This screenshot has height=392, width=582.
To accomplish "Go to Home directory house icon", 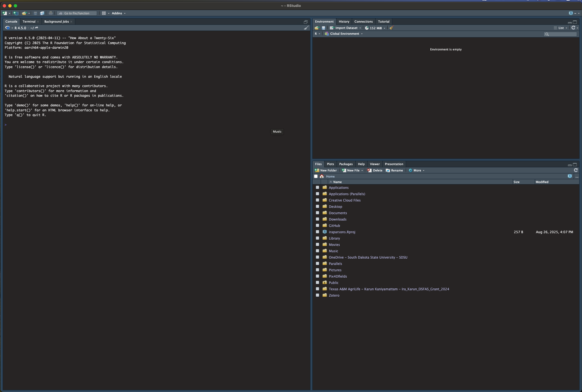I will point(322,176).
